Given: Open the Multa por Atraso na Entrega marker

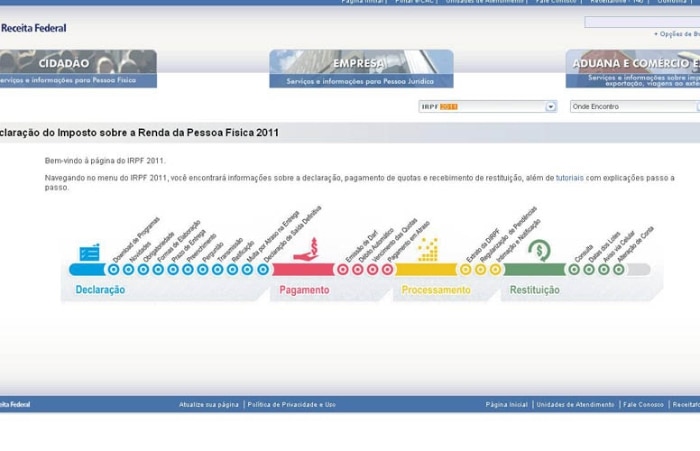Looking at the screenshot, I should point(247,269).
